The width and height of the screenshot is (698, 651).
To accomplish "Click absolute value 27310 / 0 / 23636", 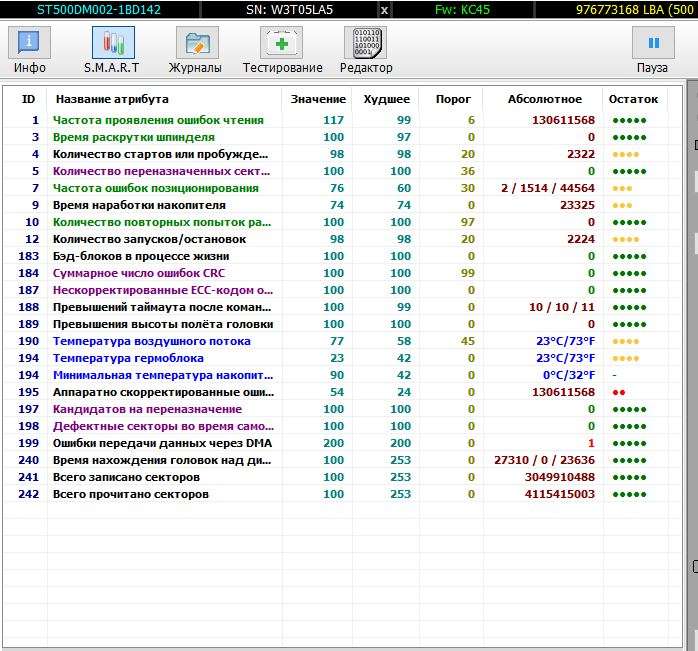I will (544, 460).
